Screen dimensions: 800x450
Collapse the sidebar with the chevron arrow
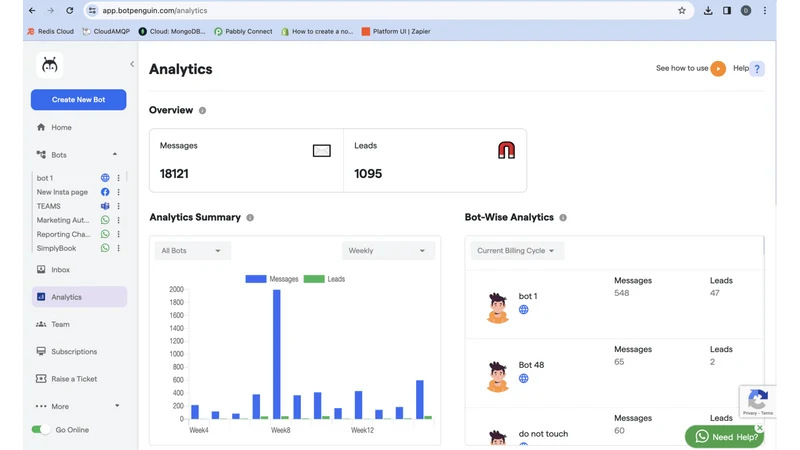click(x=132, y=64)
